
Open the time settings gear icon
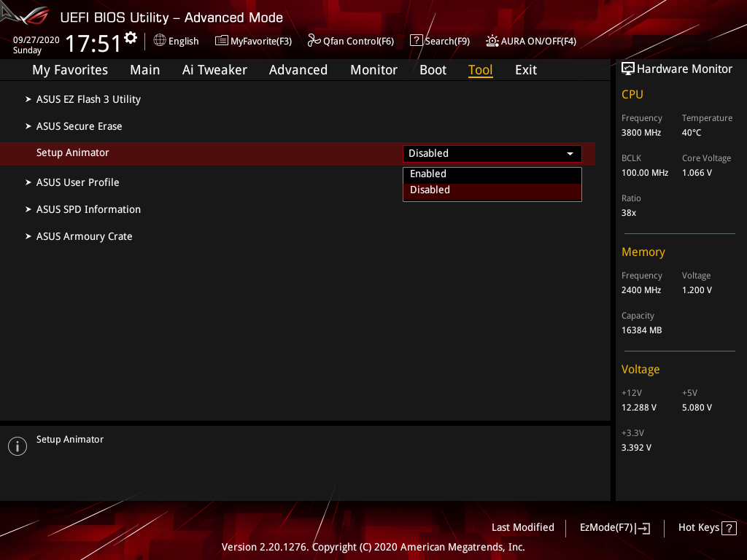tap(131, 38)
